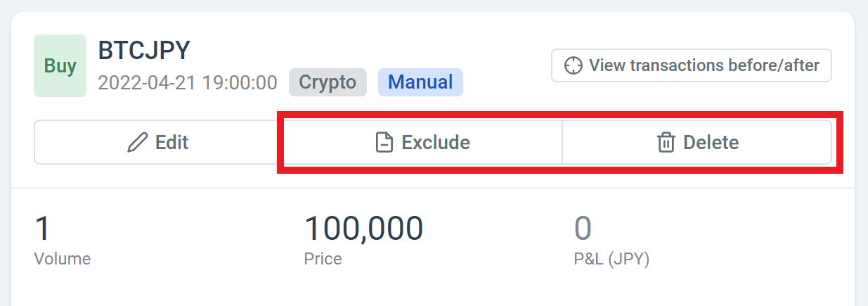This screenshot has width=868, height=306.
Task: Edit this BTCJPY transaction
Action: coord(158,143)
